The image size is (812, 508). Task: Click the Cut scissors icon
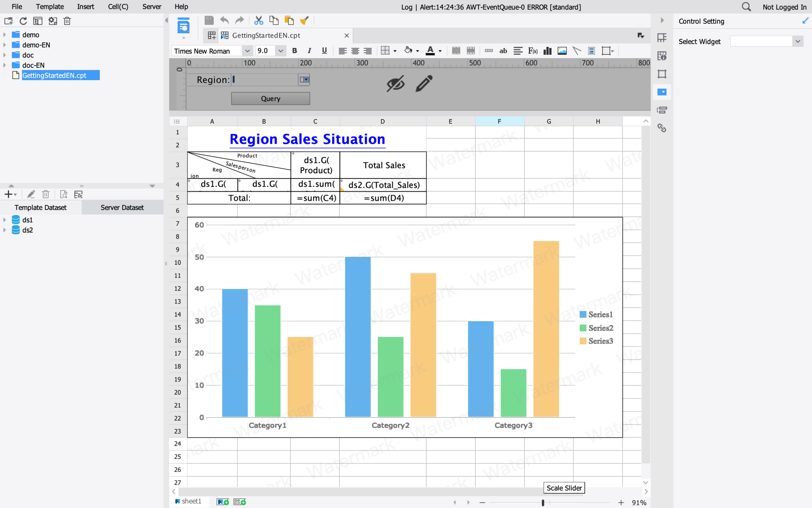click(259, 20)
